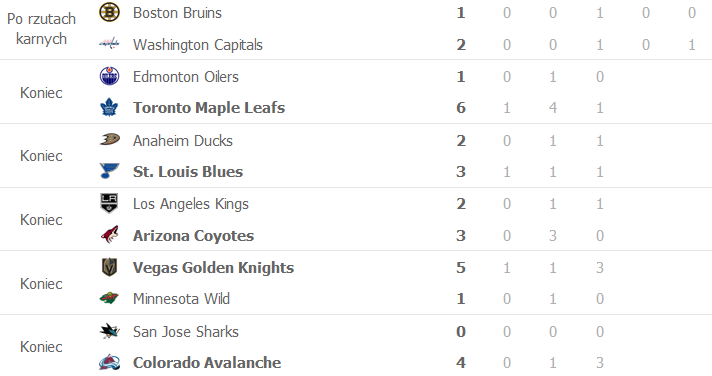
Task: Select the Colorado Avalanche team name
Action: 207,362
